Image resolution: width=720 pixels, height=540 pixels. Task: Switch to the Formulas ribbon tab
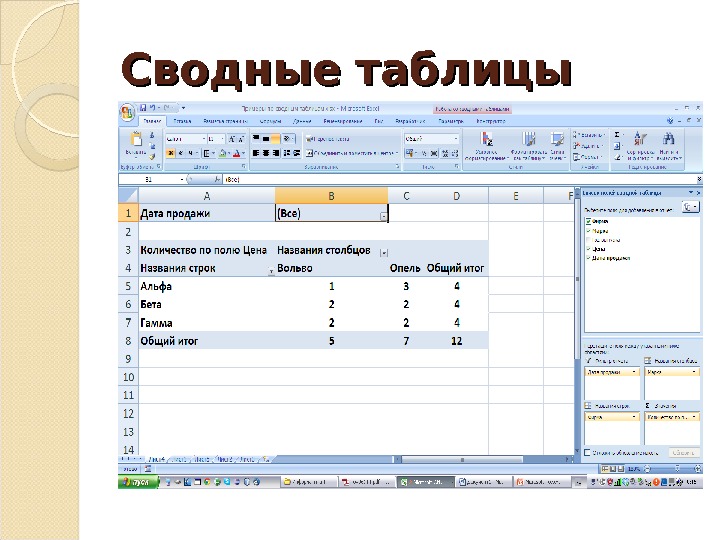(270, 121)
